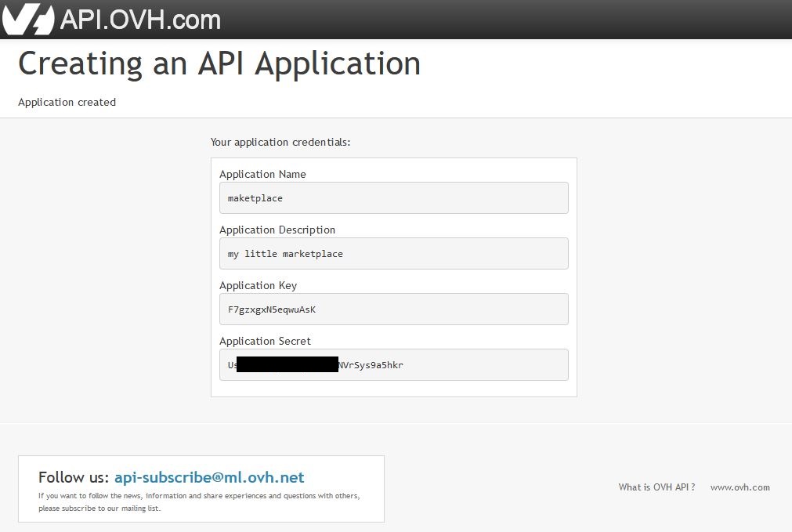Click the Follow us heading text
Image resolution: width=792 pixels, height=532 pixels.
tap(74, 477)
